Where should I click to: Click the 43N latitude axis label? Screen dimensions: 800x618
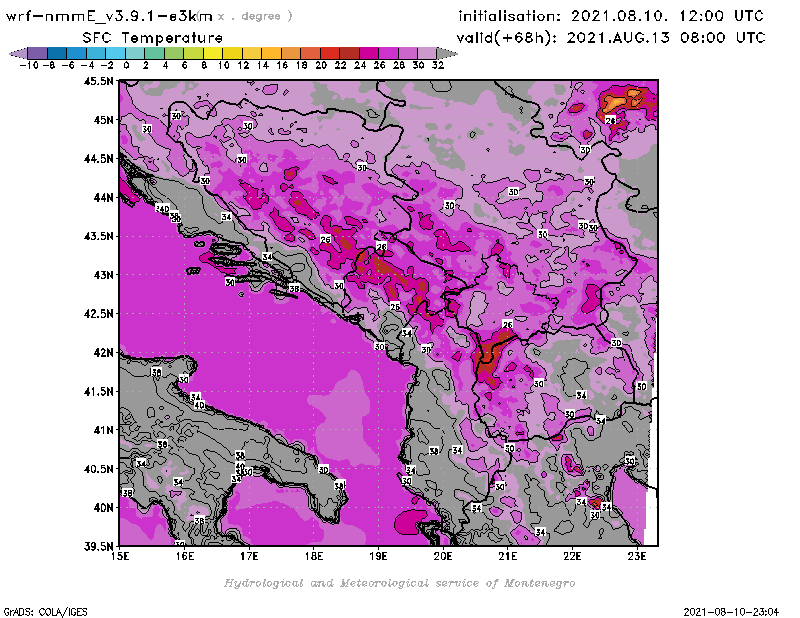(x=103, y=275)
